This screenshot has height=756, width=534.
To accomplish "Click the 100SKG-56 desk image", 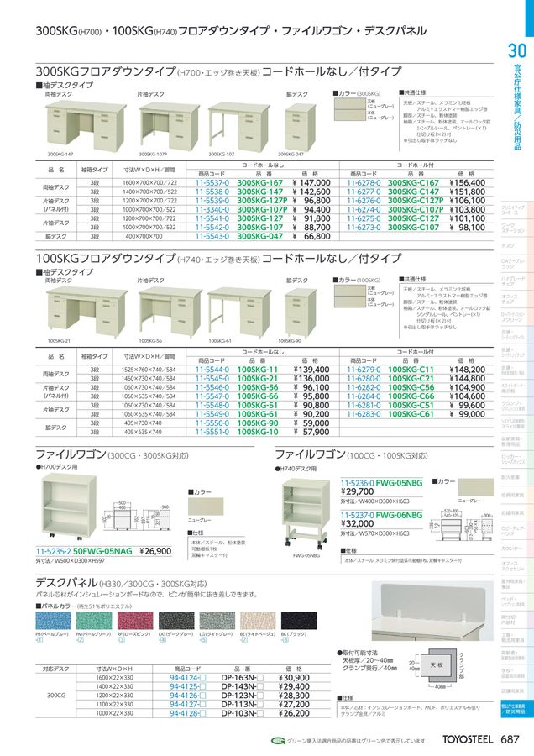I will point(170,312).
